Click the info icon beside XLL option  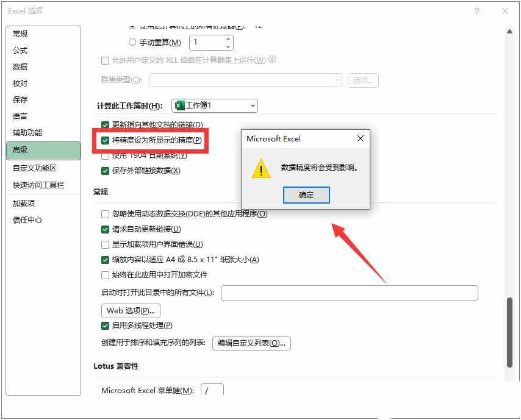[272, 59]
